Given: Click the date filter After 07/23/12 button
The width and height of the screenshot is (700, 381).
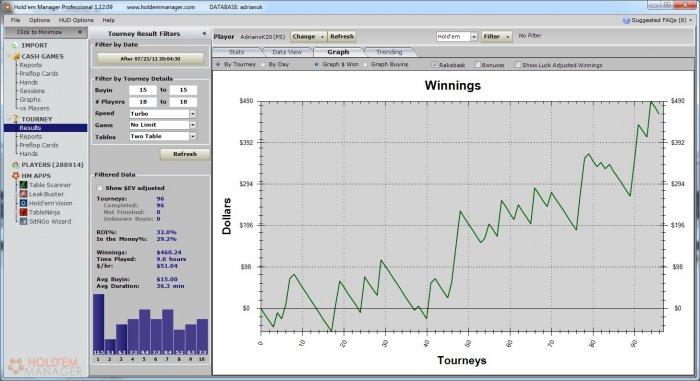Looking at the screenshot, I should point(150,59).
